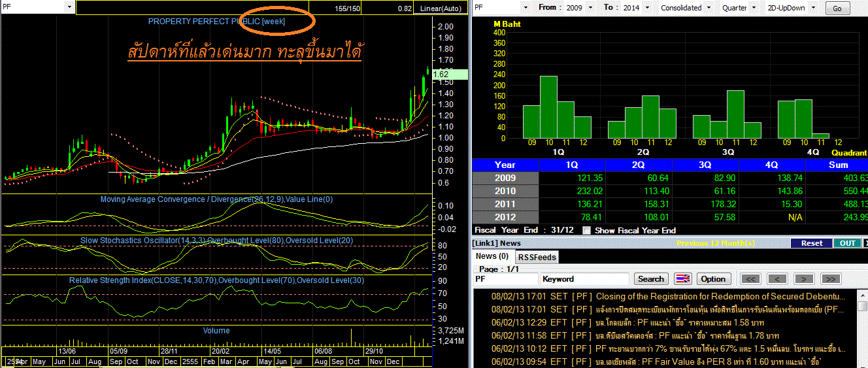Go to first news page (<<)
The image size is (868, 368).
pos(752,279)
